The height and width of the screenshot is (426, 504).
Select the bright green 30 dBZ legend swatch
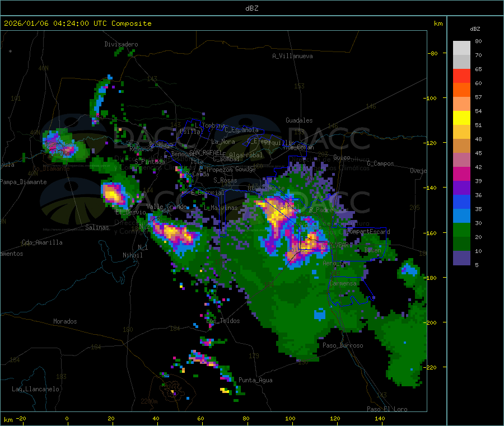(x=461, y=230)
